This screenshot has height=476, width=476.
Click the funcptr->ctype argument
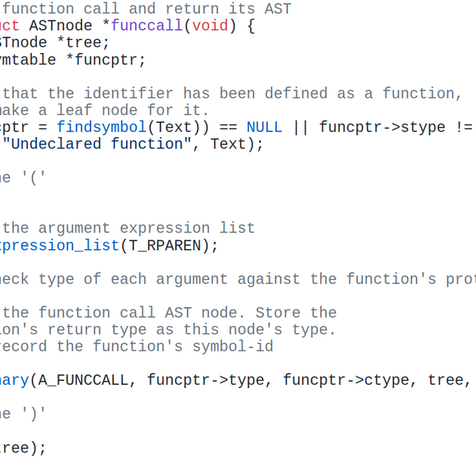click(x=346, y=380)
